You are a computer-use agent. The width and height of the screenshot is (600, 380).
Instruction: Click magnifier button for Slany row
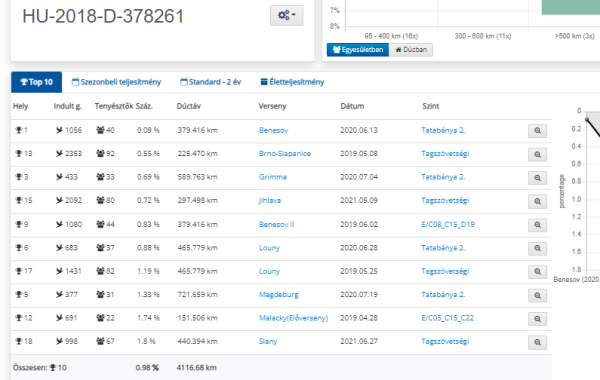(x=537, y=342)
